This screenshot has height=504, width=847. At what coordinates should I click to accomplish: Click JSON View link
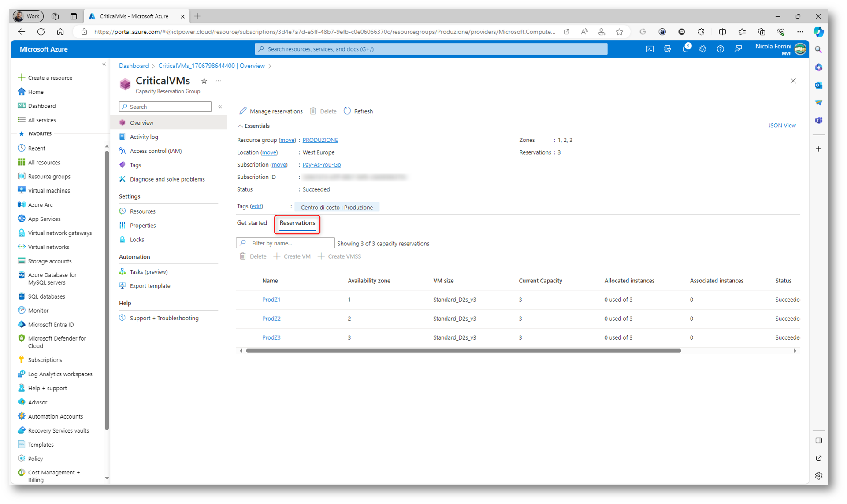coord(782,126)
